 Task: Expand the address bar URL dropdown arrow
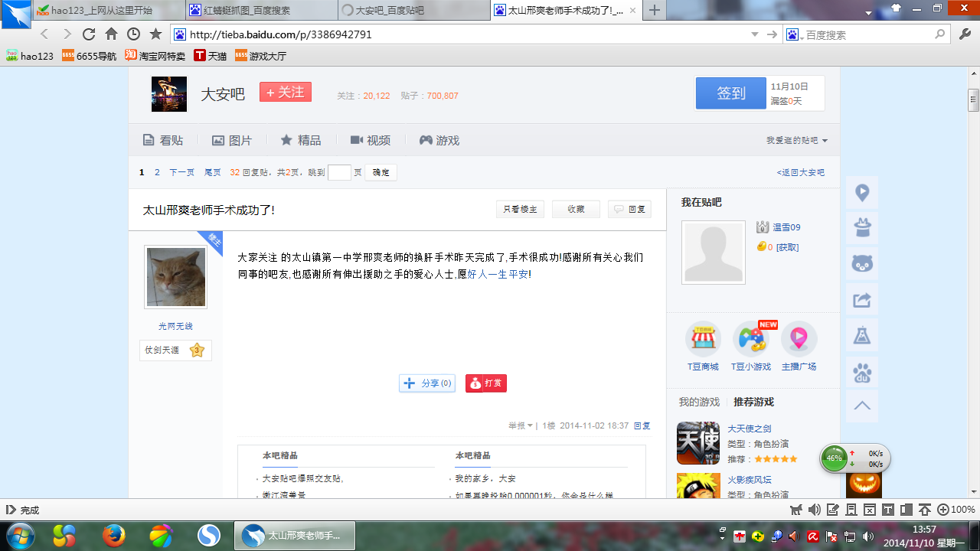755,34
